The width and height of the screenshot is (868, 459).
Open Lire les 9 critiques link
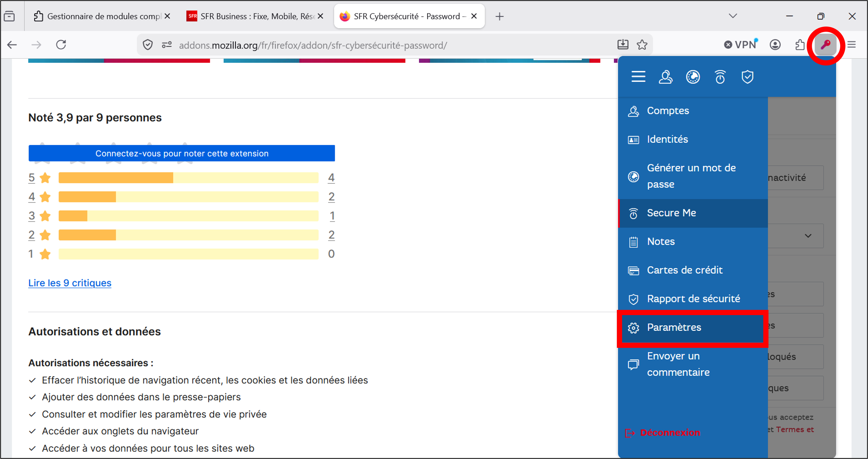click(70, 283)
